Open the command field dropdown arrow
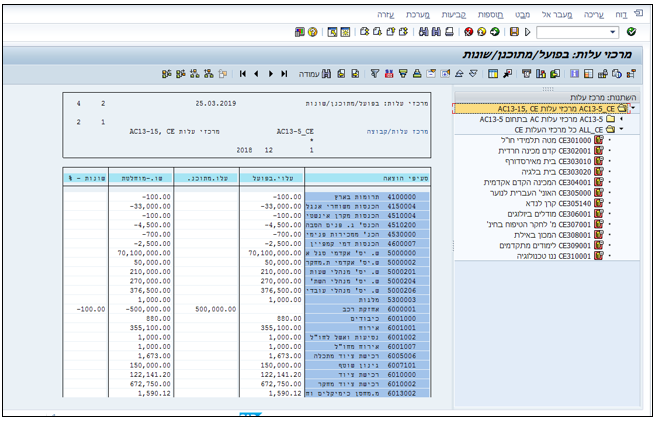This screenshot has width=657, height=421. click(x=613, y=32)
